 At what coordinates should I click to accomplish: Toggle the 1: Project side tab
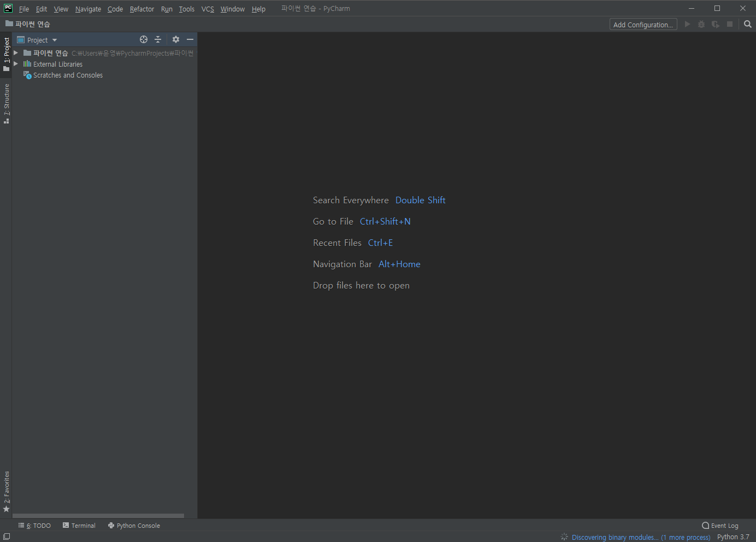point(6,54)
